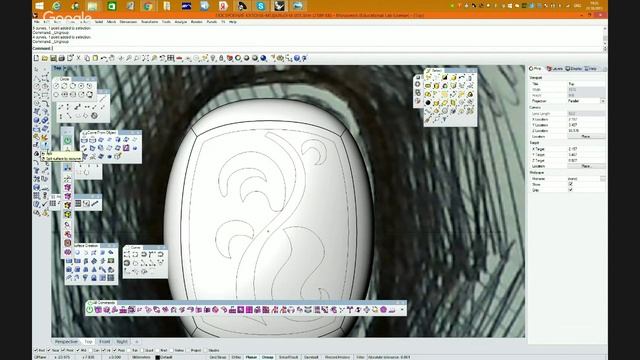
Task: Open the Analyze menu
Action: click(x=180, y=22)
